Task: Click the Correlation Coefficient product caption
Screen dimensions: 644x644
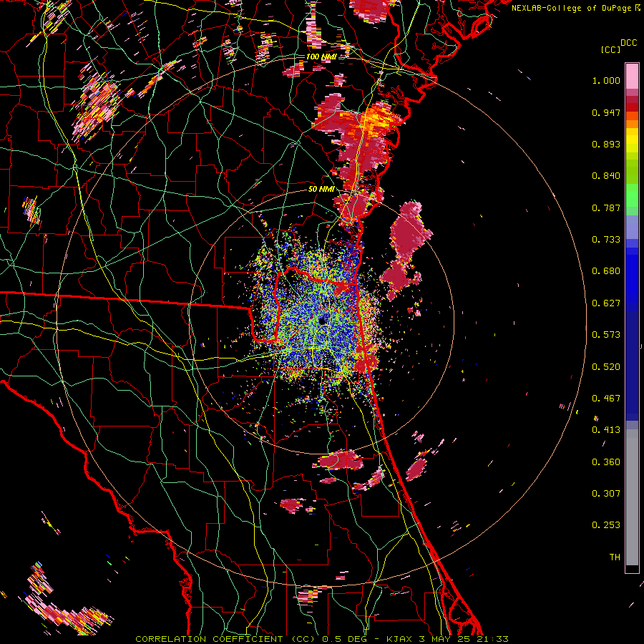Action: 322,639
